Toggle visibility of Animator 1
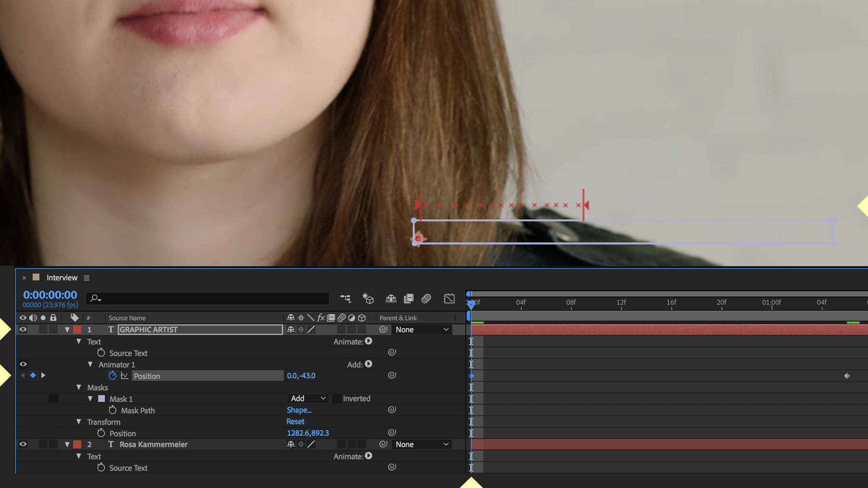 pyautogui.click(x=23, y=364)
